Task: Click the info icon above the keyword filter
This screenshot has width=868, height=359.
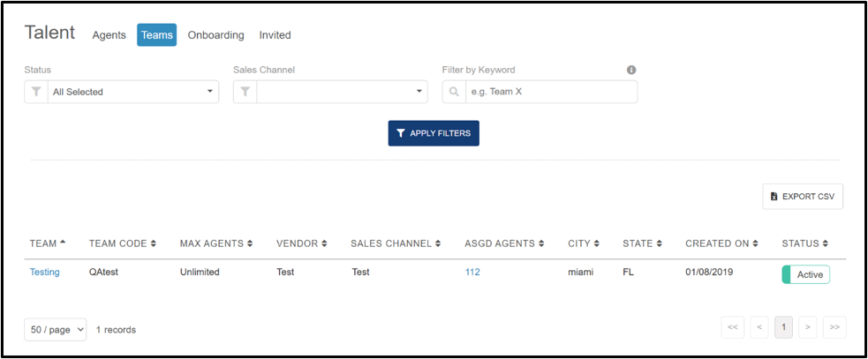Action: (631, 71)
